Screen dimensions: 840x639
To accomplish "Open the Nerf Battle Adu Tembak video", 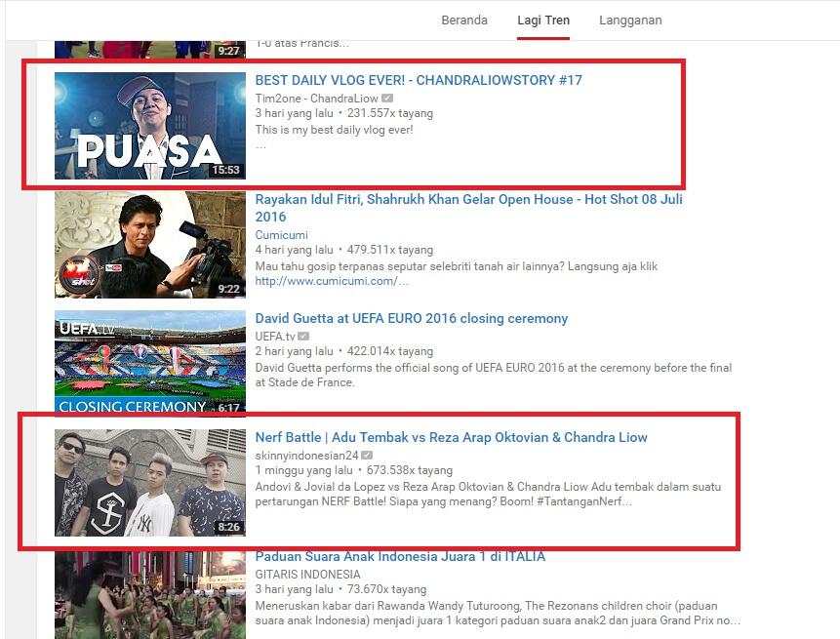I will click(x=451, y=438).
